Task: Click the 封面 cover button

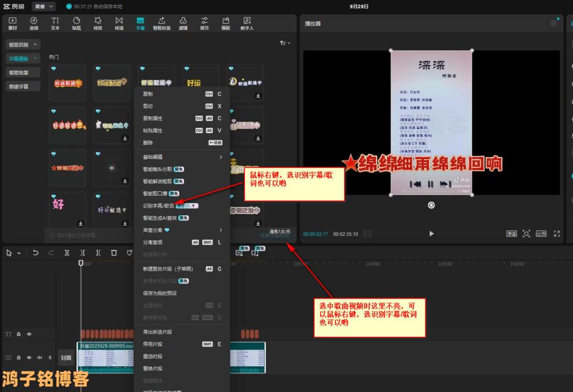Action: [x=66, y=357]
